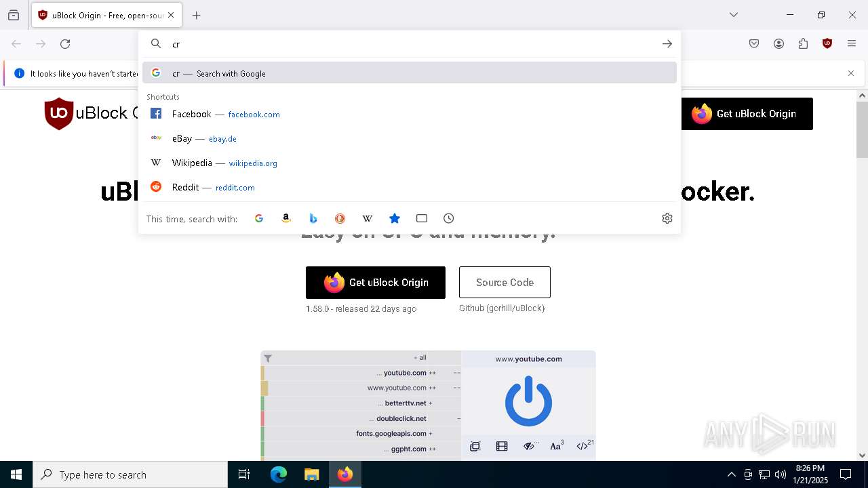Click the address bar text field

point(414,44)
